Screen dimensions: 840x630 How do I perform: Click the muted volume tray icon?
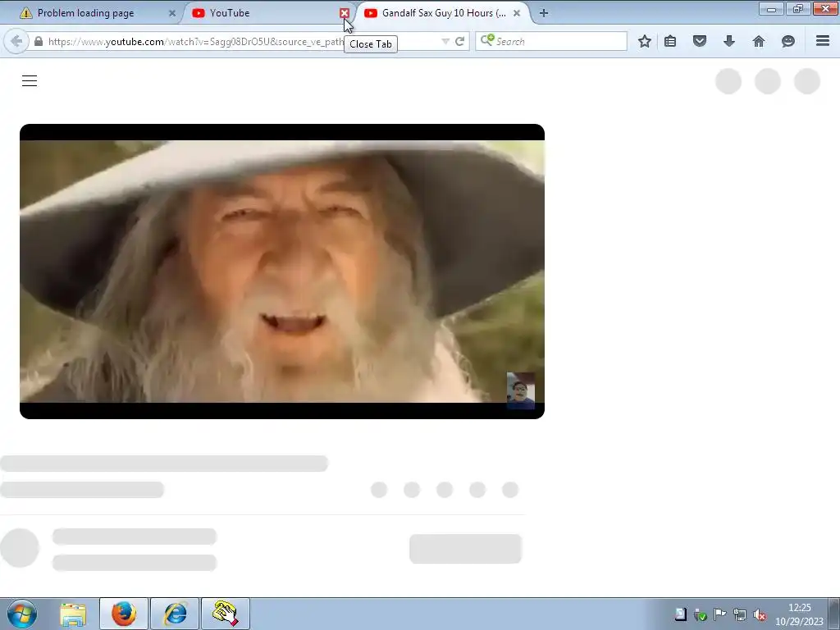(x=759, y=614)
